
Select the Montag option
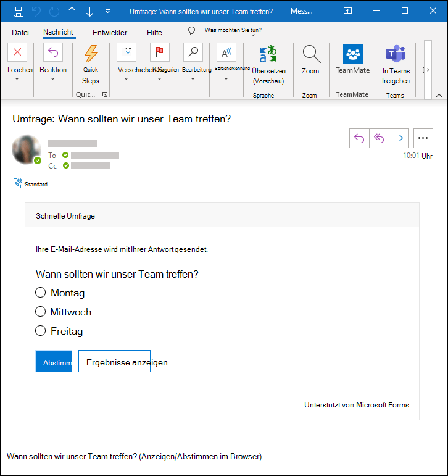click(40, 293)
